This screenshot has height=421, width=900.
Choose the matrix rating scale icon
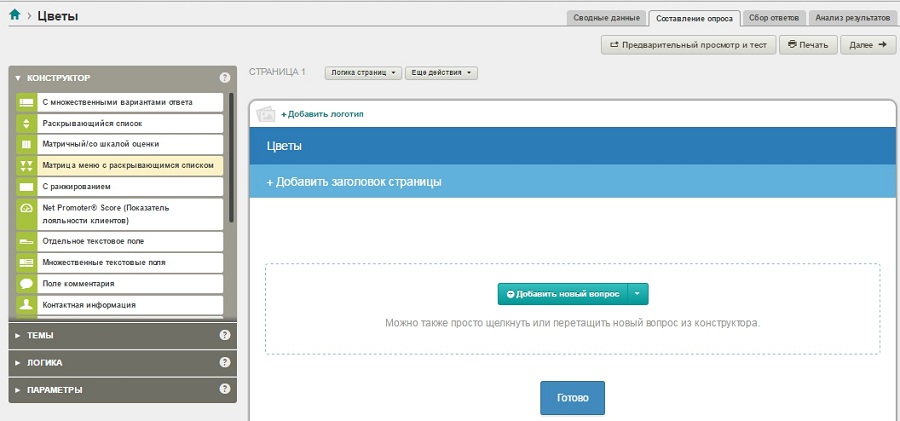click(26, 145)
